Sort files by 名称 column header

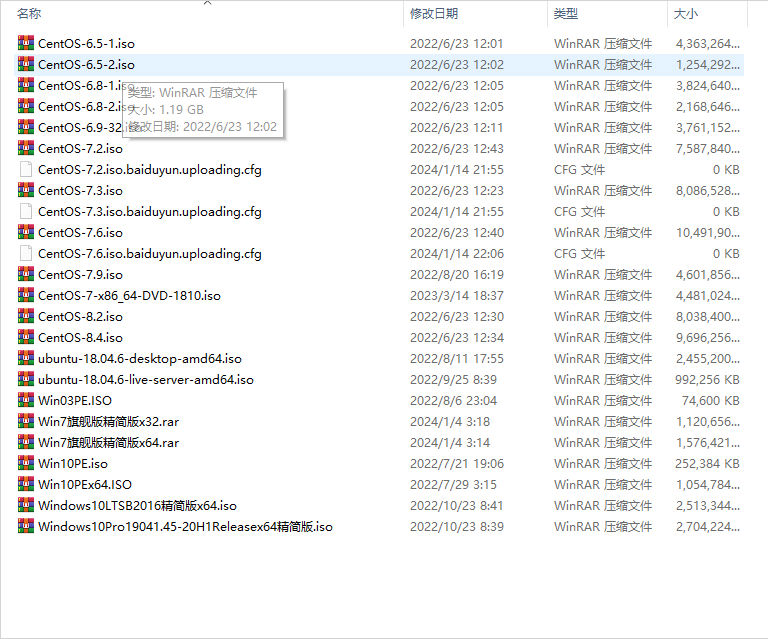pos(30,14)
